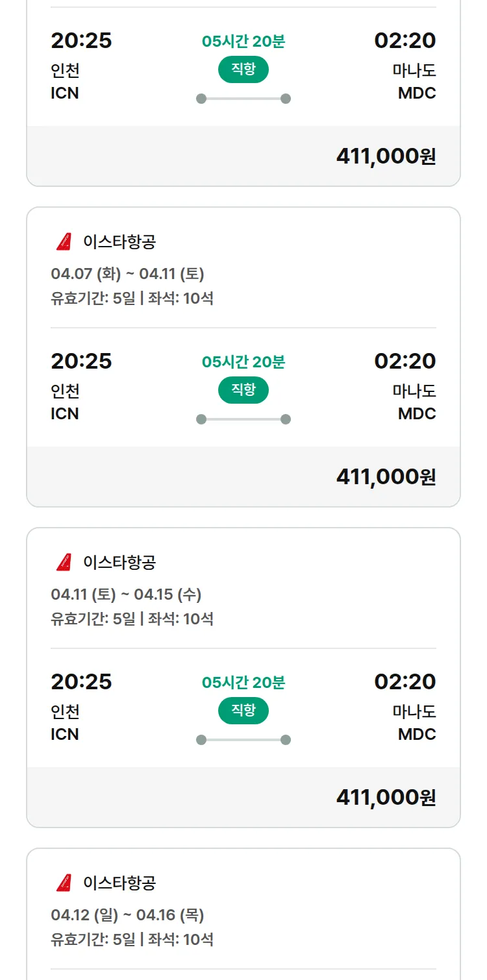Open the 04.07 (화) ~ 04.11 (토) date range

[x=127, y=274]
